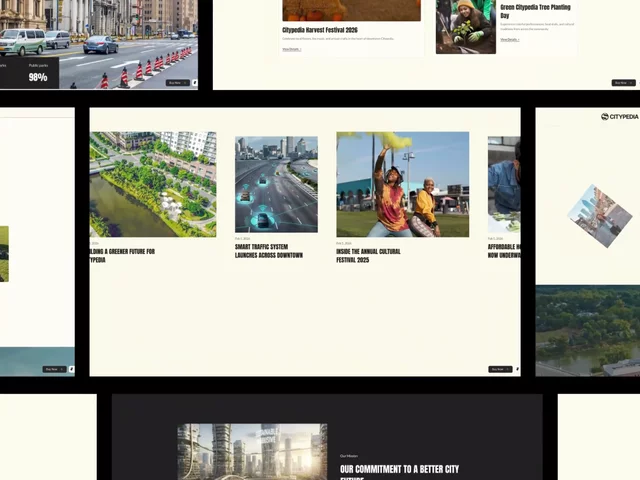Open the smart traffic highway article image
This screenshot has height=480, width=640.
(276, 184)
